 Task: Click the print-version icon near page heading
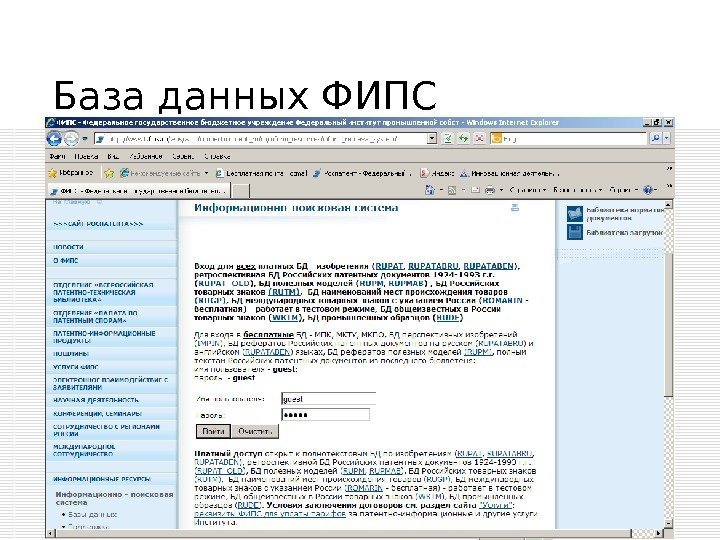515,208
